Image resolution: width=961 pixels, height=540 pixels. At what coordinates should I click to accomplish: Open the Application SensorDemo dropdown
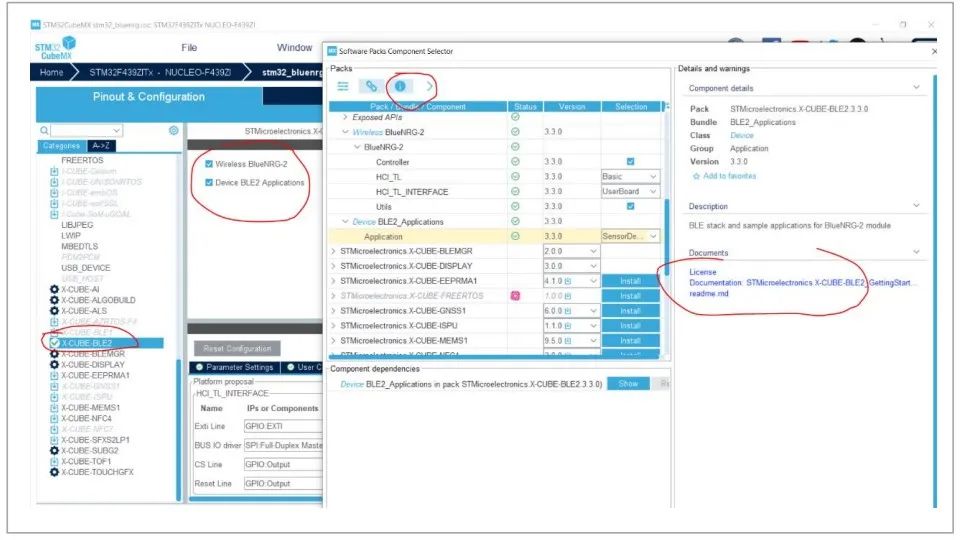pyautogui.click(x=630, y=236)
